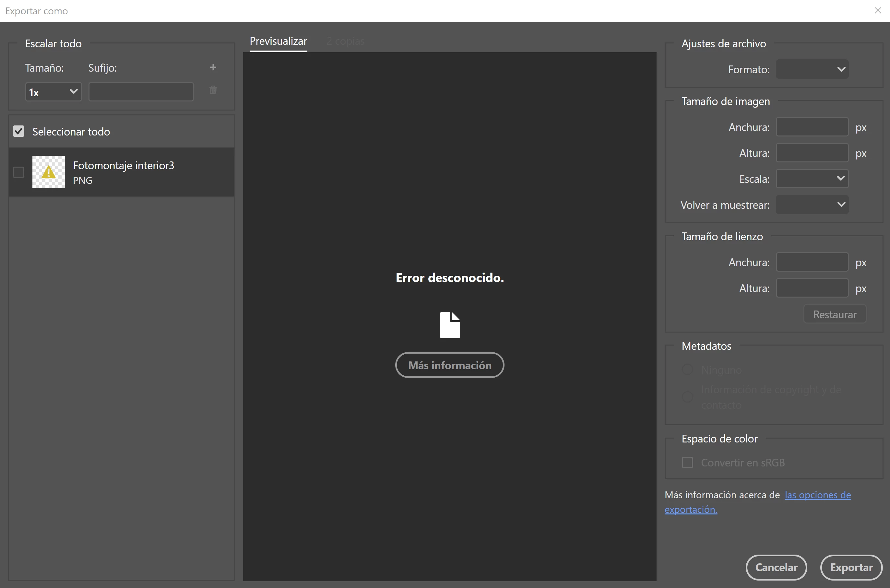Click the blank document icon in the preview
The image size is (890, 588).
point(450,325)
